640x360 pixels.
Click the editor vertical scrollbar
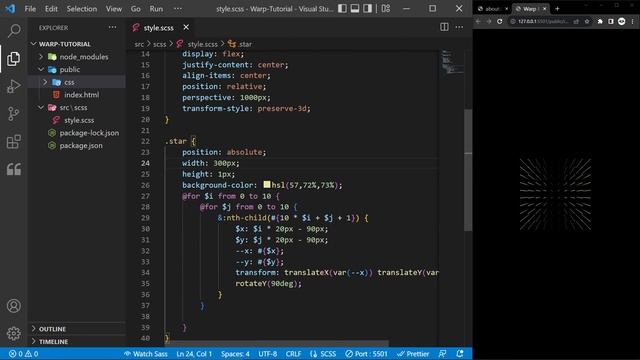click(468, 171)
